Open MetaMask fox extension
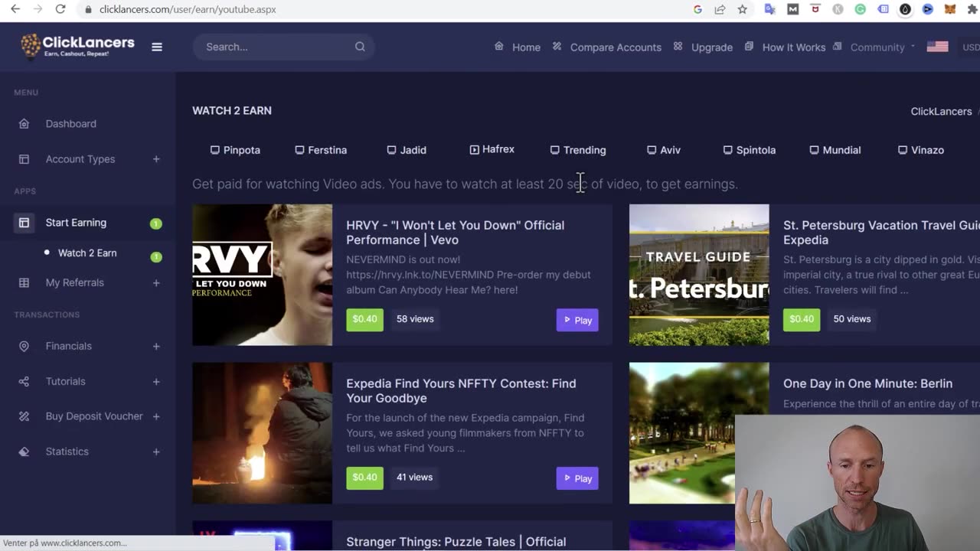The height and width of the screenshot is (551, 980). (949, 9)
